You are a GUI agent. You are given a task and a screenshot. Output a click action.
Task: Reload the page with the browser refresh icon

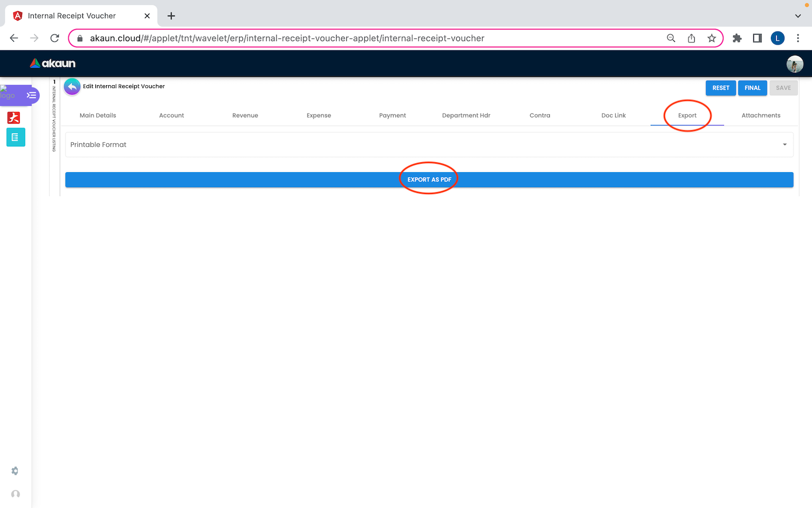pyautogui.click(x=55, y=38)
